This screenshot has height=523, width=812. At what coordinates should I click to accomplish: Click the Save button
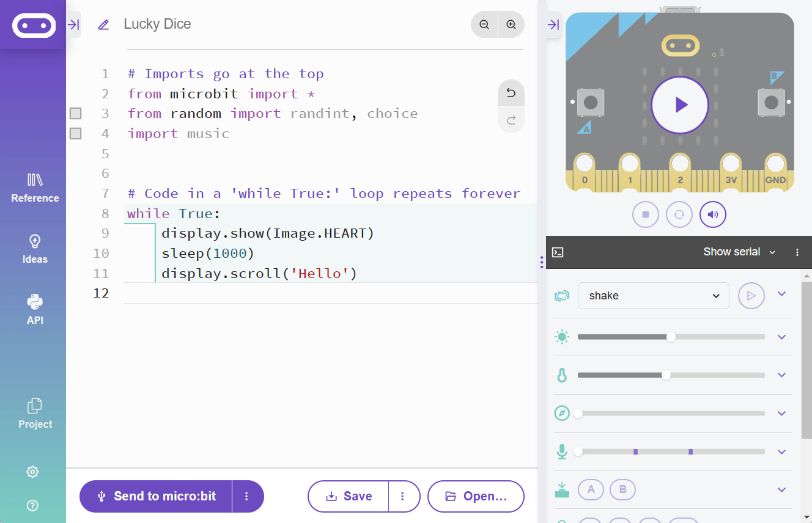[x=349, y=496]
